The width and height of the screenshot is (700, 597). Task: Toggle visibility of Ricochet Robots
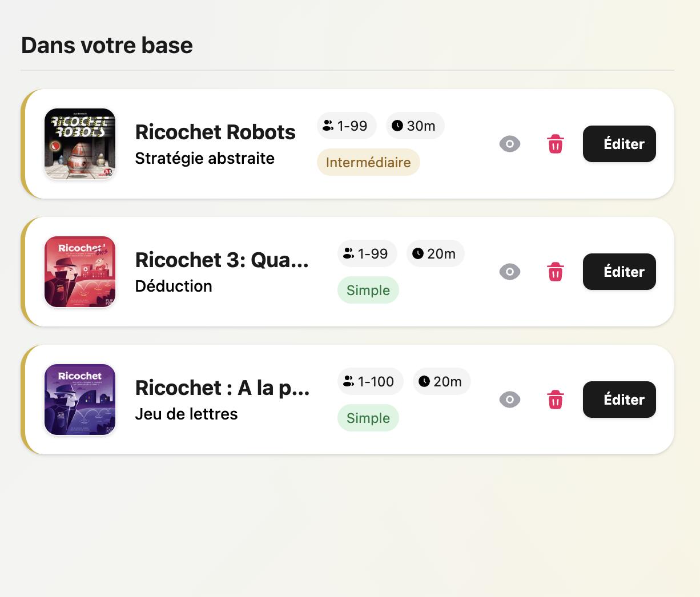(x=510, y=144)
